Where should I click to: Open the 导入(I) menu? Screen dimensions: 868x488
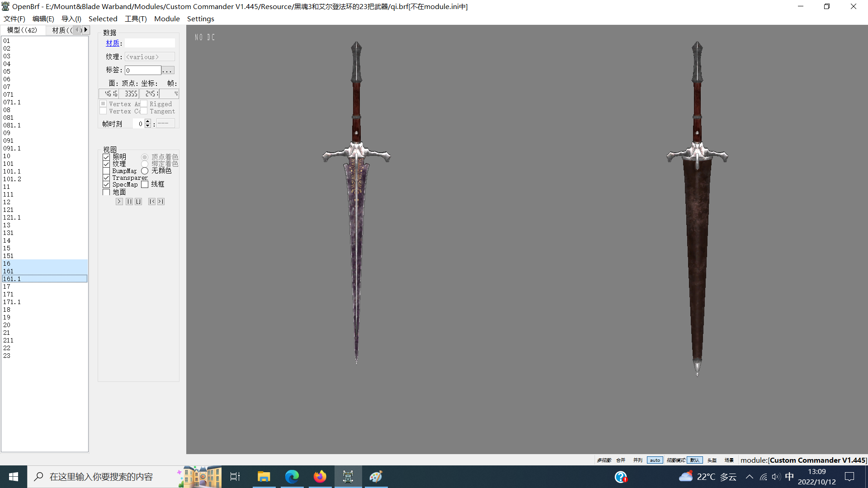click(x=71, y=19)
